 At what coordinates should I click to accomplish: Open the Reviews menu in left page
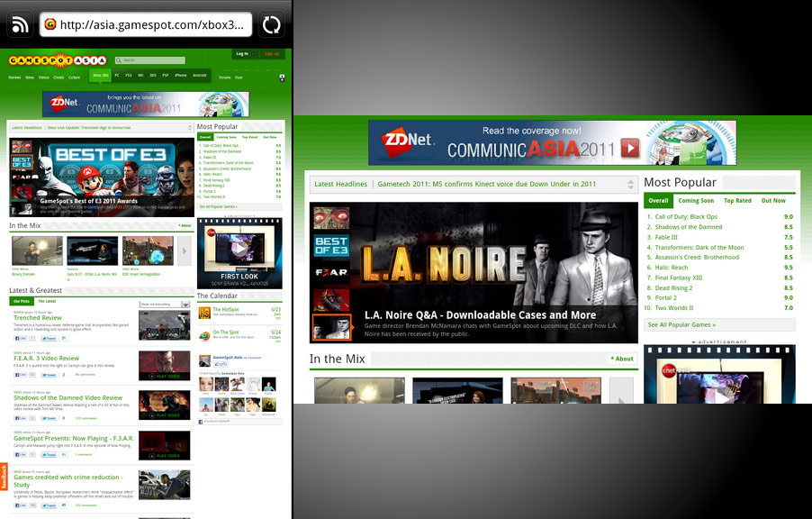pyautogui.click(x=14, y=77)
